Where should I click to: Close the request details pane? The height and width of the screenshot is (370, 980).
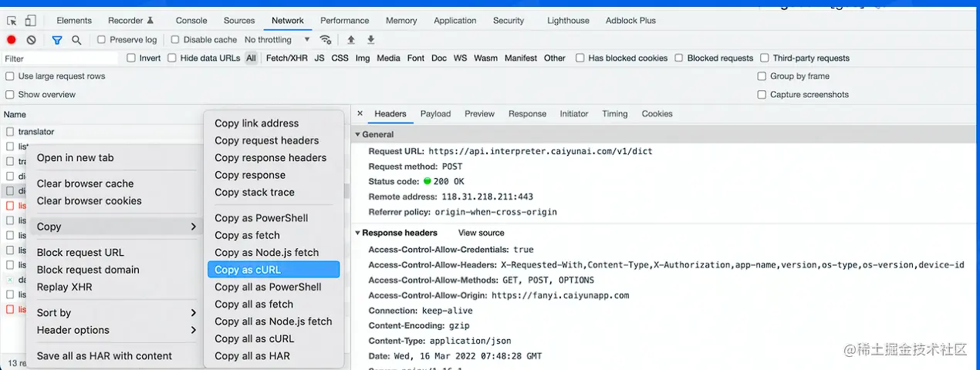pos(360,114)
